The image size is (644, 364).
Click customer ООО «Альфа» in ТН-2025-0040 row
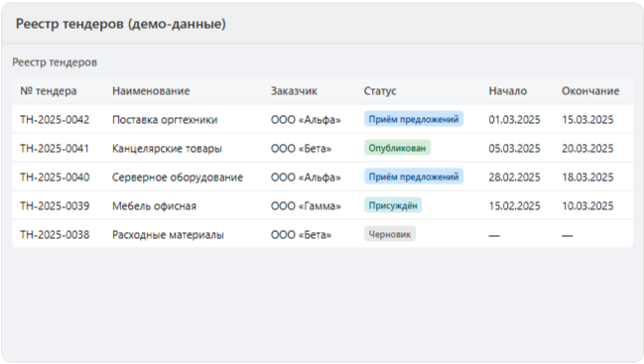tap(306, 178)
